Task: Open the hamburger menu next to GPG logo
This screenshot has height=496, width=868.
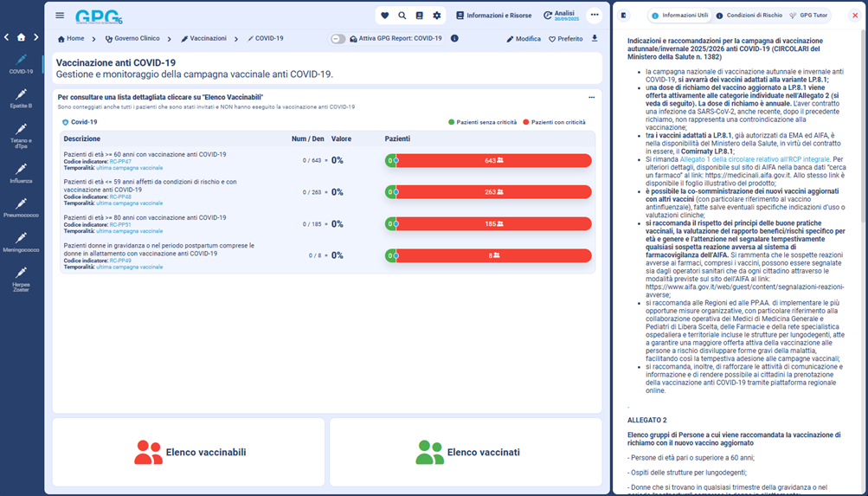Action: coord(60,16)
